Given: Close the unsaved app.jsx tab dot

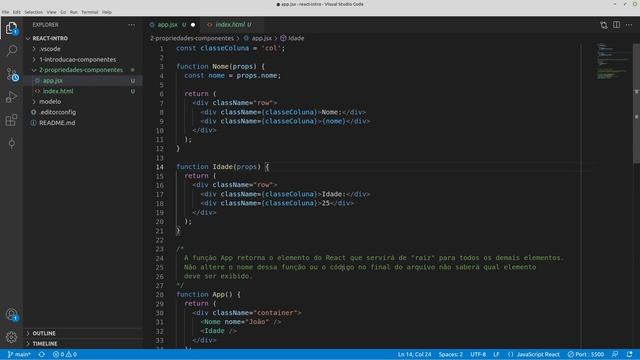Looking at the screenshot, I should tap(193, 25).
